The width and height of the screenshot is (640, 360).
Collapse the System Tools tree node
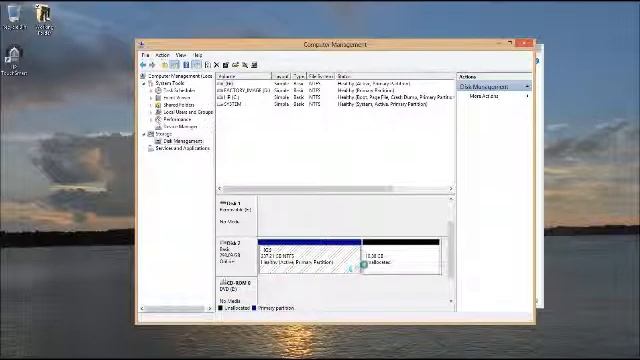click(x=144, y=83)
